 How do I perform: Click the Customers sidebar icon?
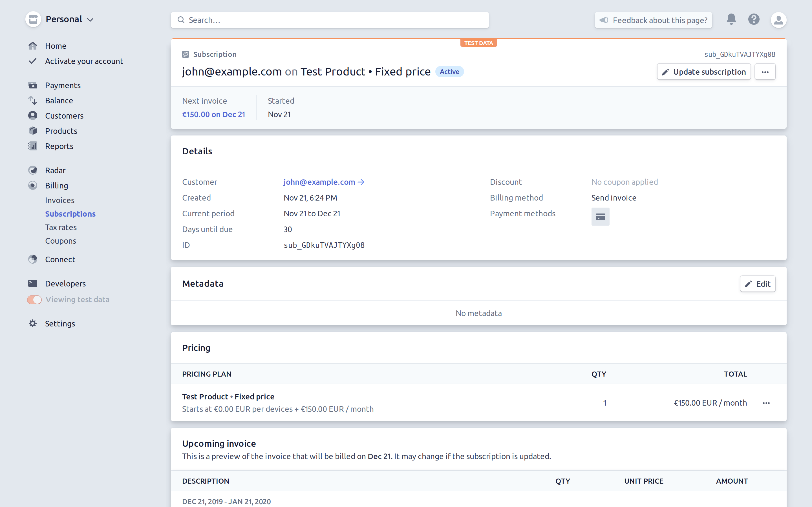tap(33, 115)
